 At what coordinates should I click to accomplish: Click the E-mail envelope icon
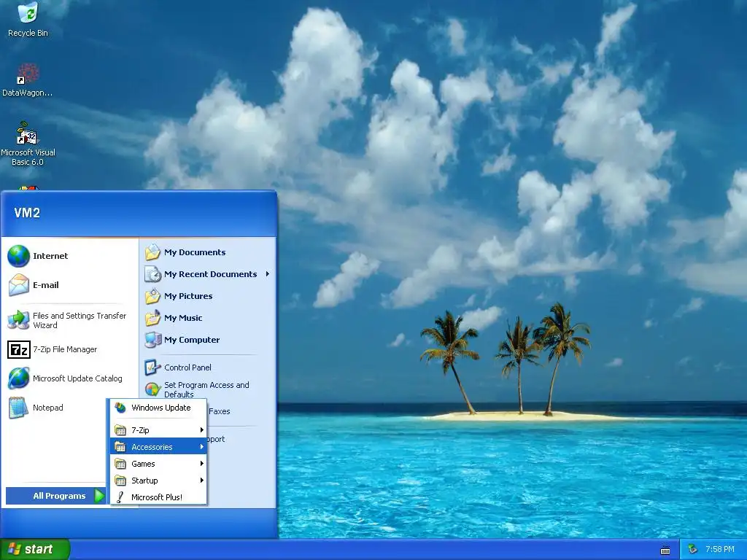[18, 285]
